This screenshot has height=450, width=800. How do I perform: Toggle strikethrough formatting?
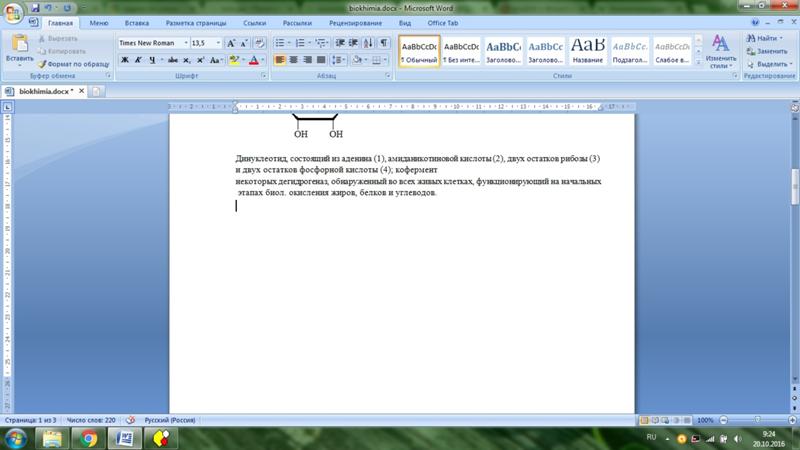coord(173,60)
